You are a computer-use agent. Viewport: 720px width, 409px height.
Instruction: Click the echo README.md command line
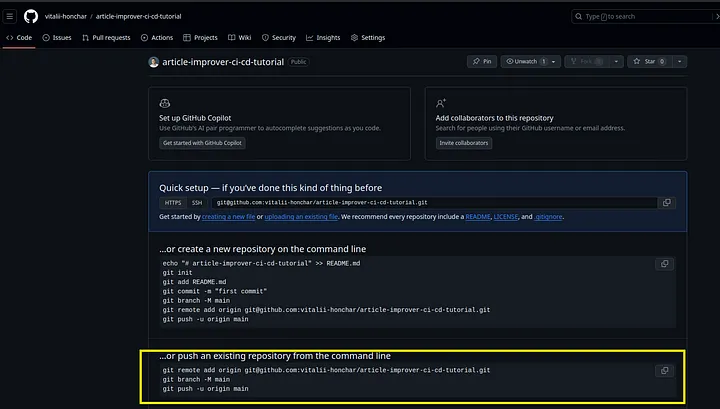click(x=261, y=263)
